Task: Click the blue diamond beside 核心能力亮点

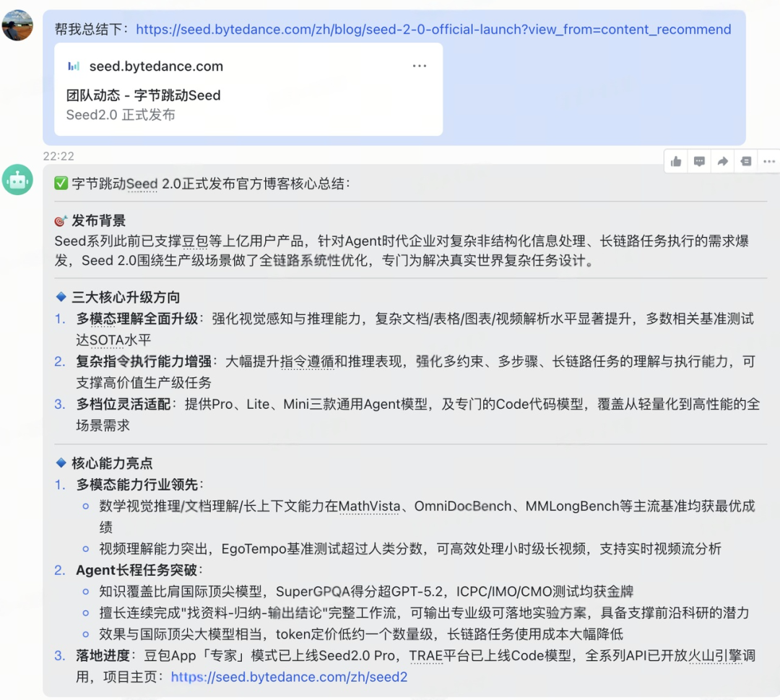Action: pos(61,462)
